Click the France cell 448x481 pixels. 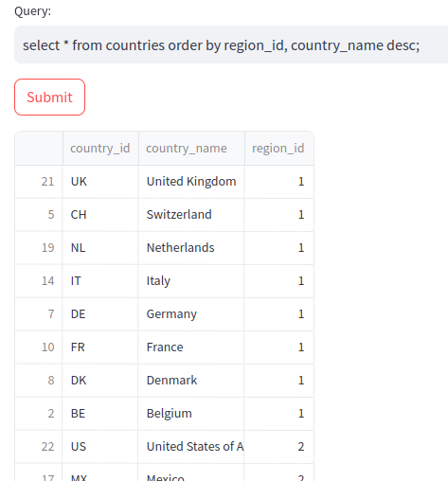[x=191, y=347]
